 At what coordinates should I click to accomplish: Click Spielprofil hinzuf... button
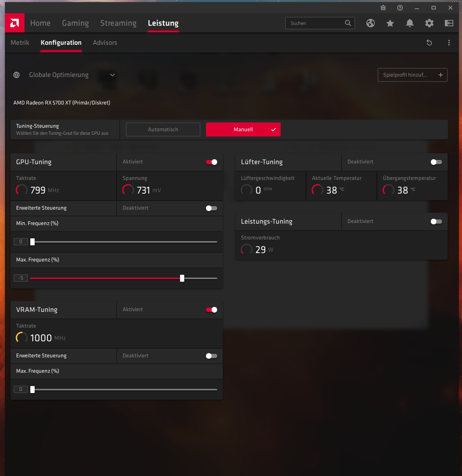[413, 75]
